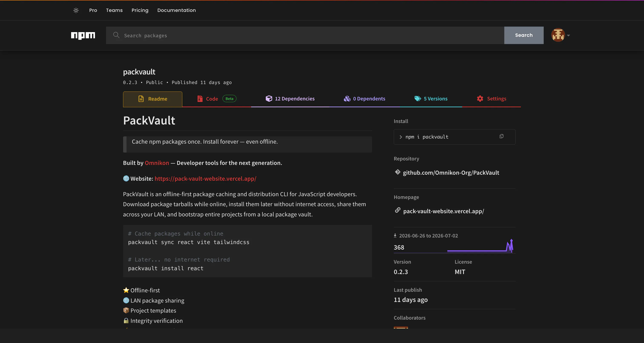Focus the Search packages input field
644x343 pixels.
tap(305, 35)
